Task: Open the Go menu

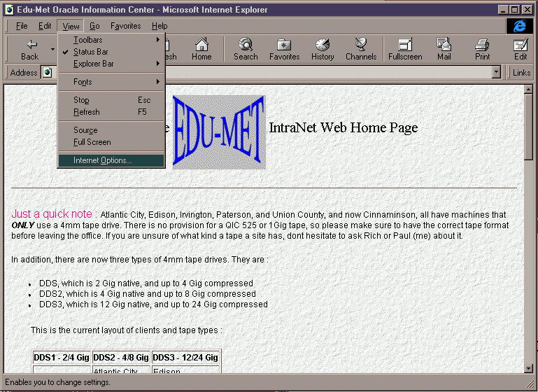Action: (94, 26)
